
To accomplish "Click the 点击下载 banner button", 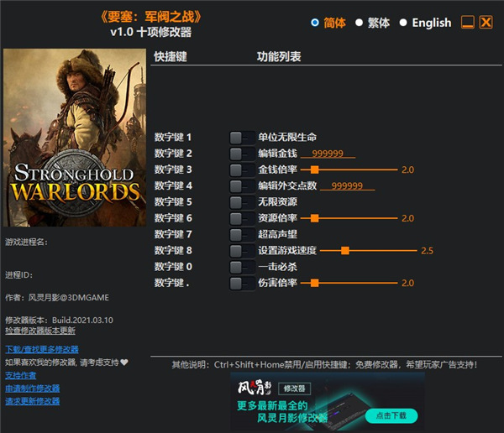I will 391,415.
